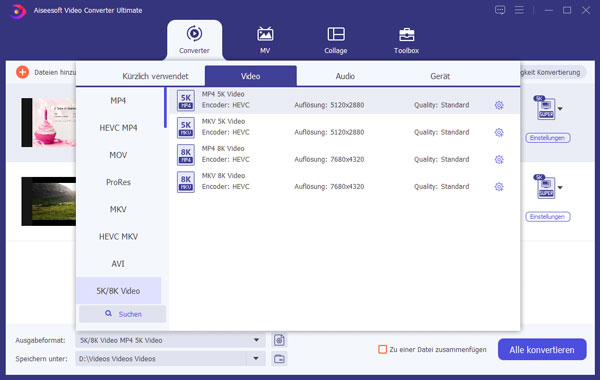Switch to the Gerät format tab
Screen dimensions: 600x380
[x=440, y=76]
